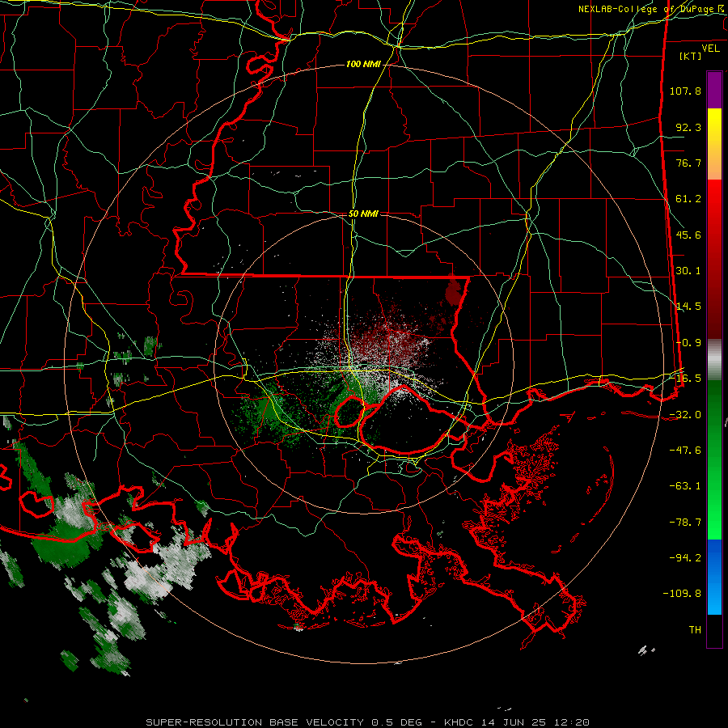Click the Super-Resolution Base Velocity caption
This screenshot has height=728, width=728.
click(368, 722)
